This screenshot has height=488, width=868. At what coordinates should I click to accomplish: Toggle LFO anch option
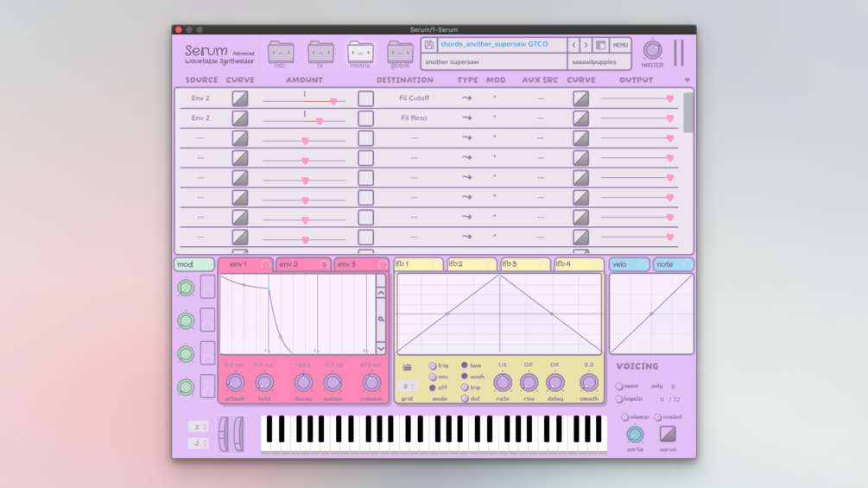[465, 377]
